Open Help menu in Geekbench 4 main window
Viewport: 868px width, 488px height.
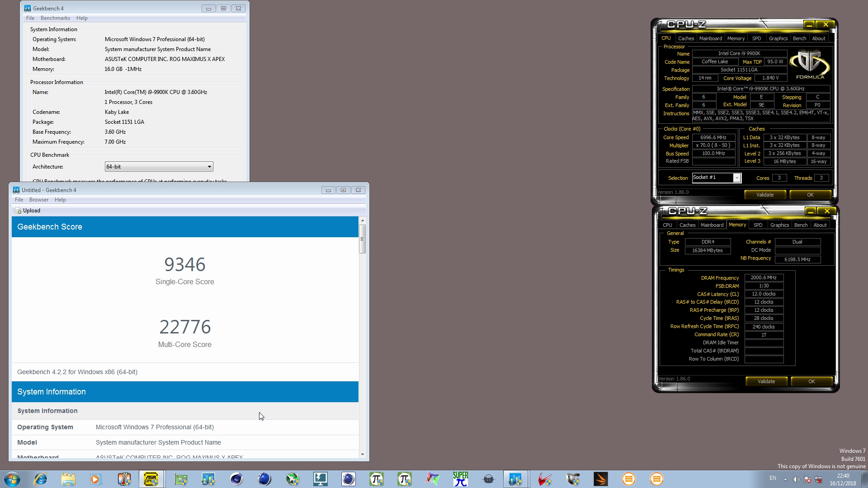point(82,18)
